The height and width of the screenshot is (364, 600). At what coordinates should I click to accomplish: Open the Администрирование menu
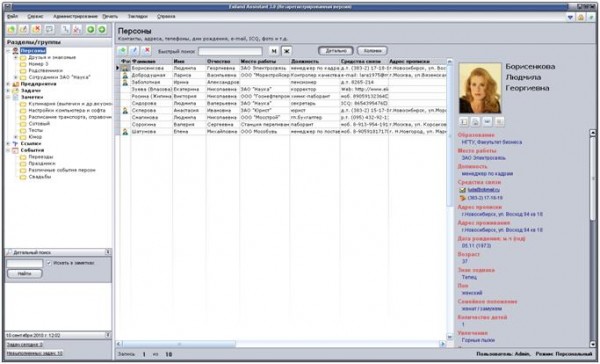click(x=75, y=17)
